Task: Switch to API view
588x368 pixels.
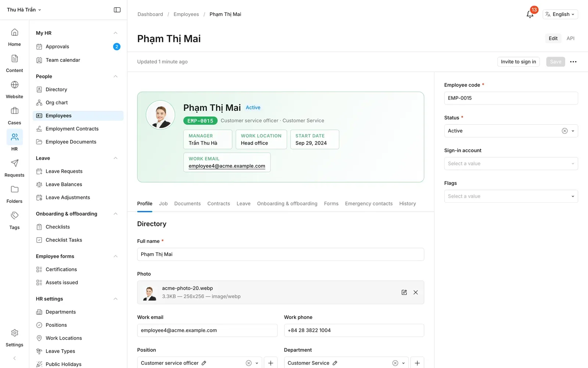Action: 570,38
